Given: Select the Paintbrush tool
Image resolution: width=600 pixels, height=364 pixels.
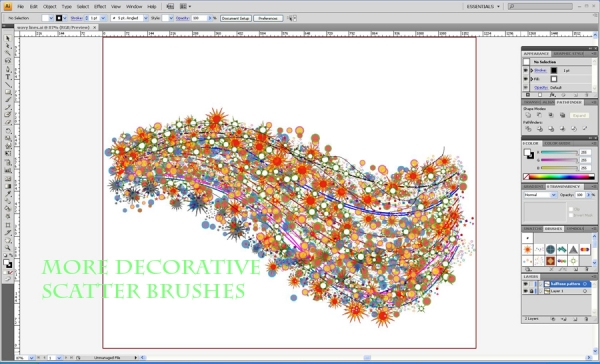Looking at the screenshot, I should click(8, 100).
